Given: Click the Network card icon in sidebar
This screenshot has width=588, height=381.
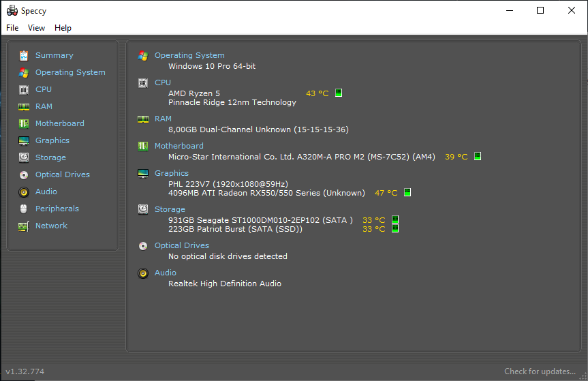Looking at the screenshot, I should click(x=24, y=226).
